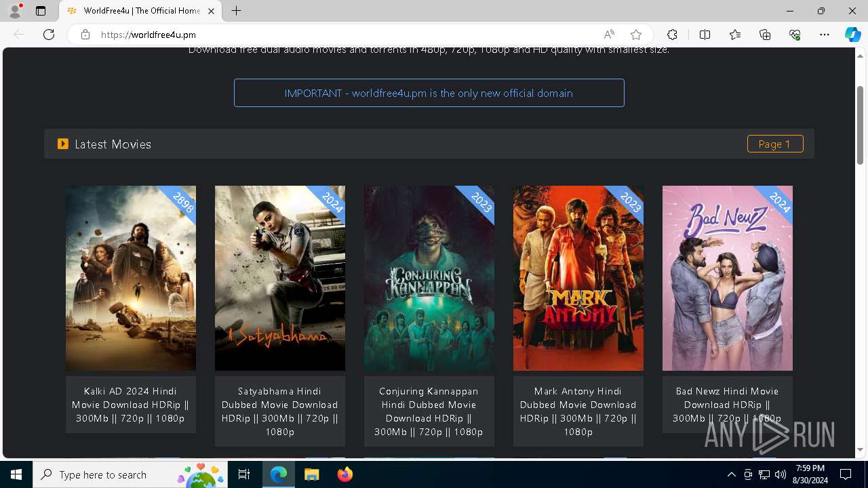Open the browser profile icon
This screenshot has width=868, height=488.
coord(15,11)
